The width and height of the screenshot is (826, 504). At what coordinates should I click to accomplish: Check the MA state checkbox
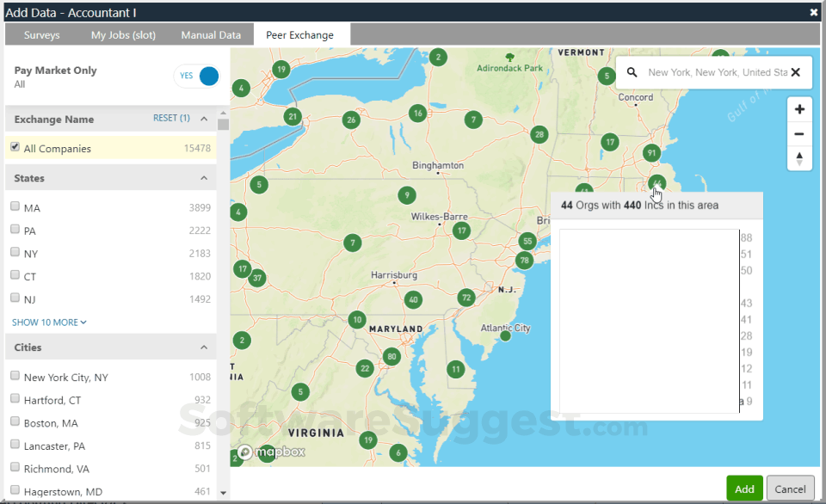pyautogui.click(x=15, y=207)
